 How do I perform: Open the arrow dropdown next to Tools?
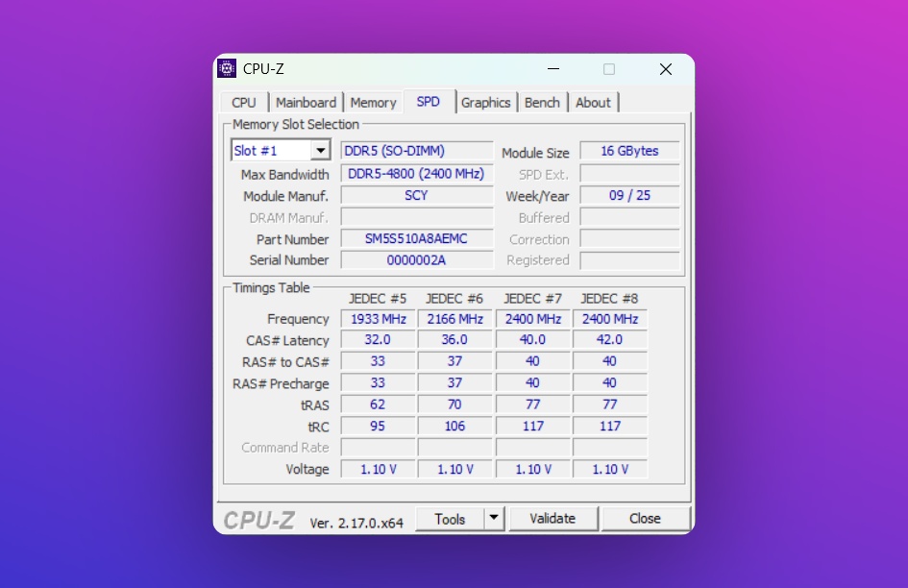[494, 518]
